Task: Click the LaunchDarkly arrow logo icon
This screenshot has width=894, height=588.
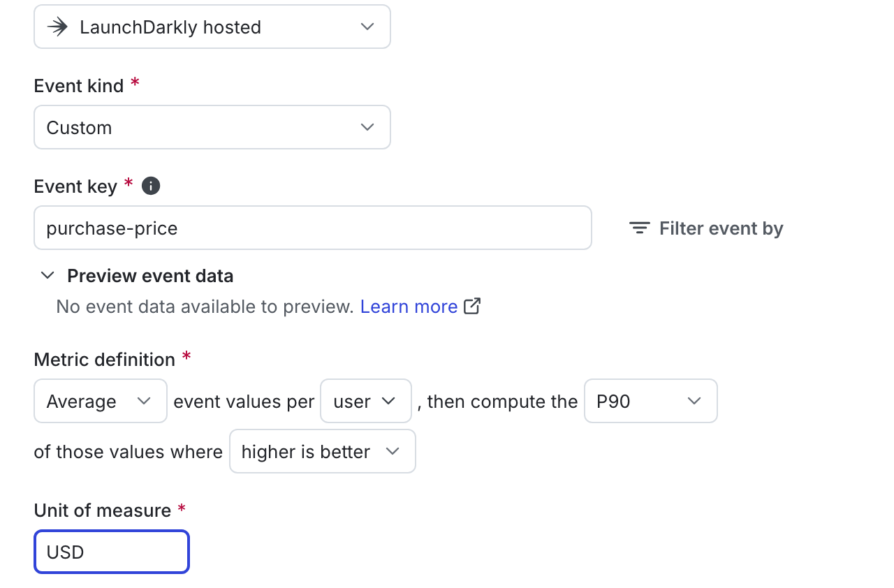Action: pos(57,27)
